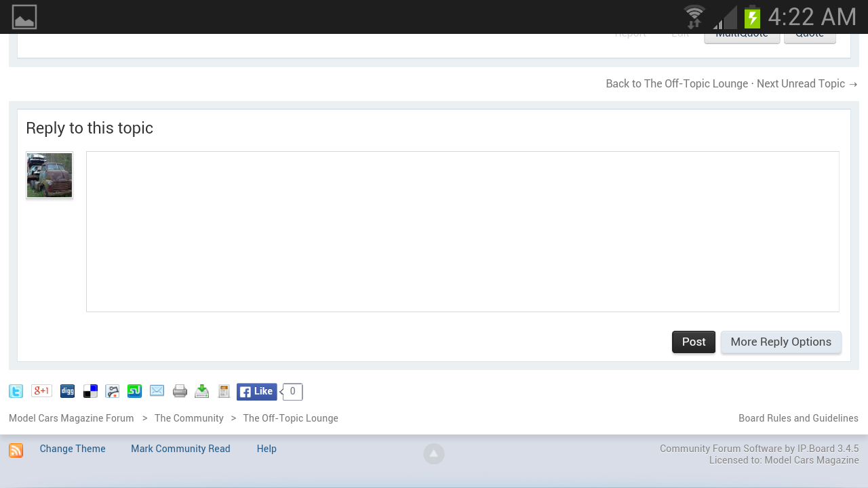This screenshot has height=488, width=868.
Task: Open print view via printer icon
Action: [x=180, y=391]
